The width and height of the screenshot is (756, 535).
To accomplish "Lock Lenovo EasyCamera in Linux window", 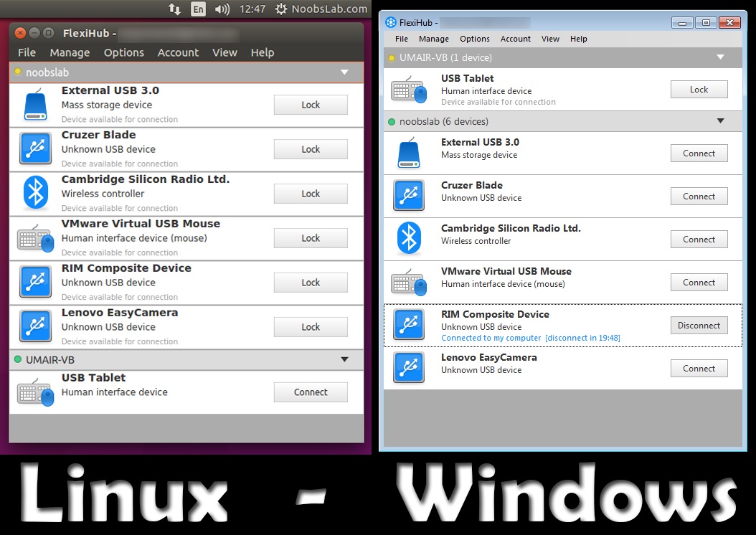I will (x=311, y=327).
